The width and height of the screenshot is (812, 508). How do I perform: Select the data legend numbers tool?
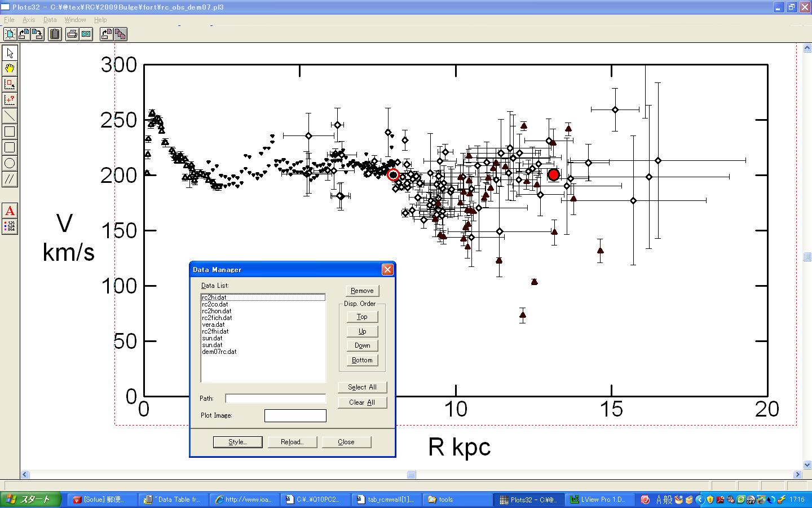tap(10, 226)
